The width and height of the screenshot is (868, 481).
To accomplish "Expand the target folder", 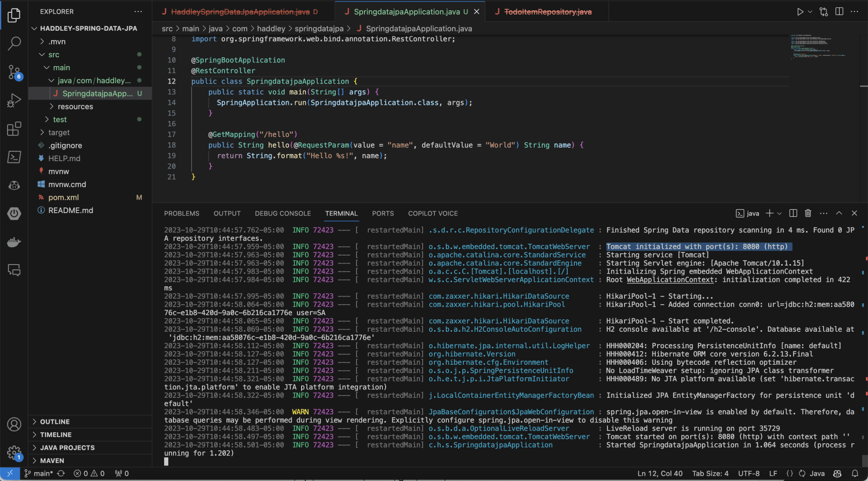I will [59, 132].
